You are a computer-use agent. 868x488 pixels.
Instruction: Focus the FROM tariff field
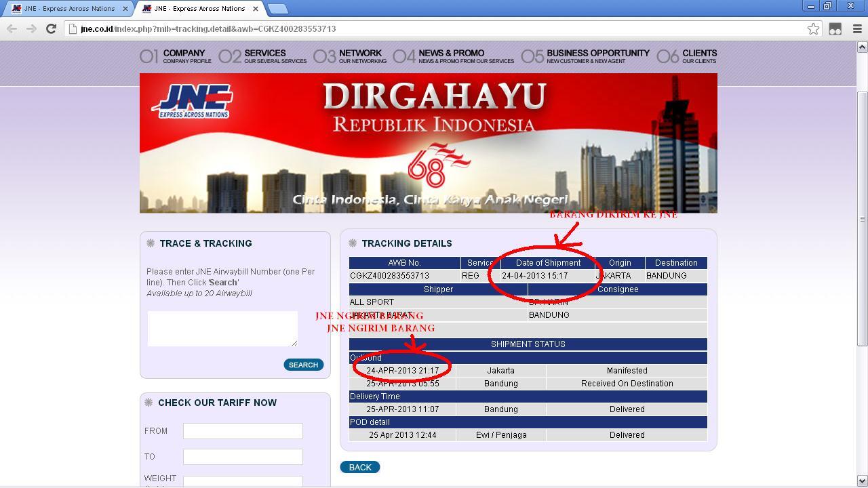[x=243, y=431]
